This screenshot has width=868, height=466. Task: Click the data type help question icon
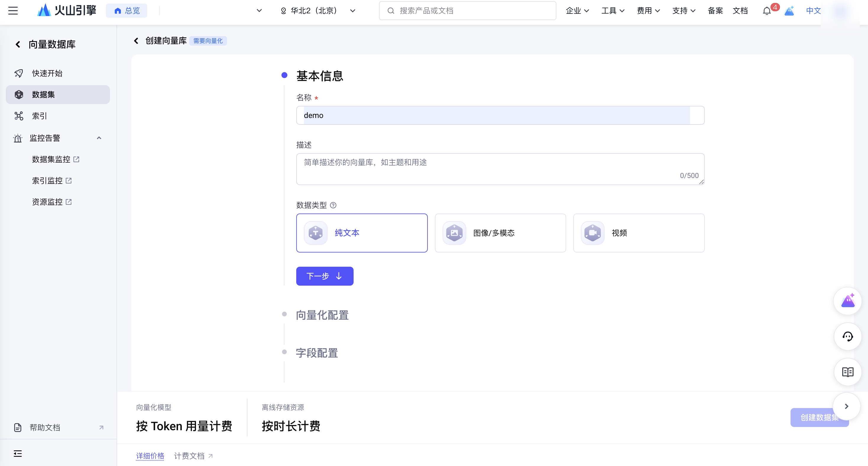click(333, 205)
